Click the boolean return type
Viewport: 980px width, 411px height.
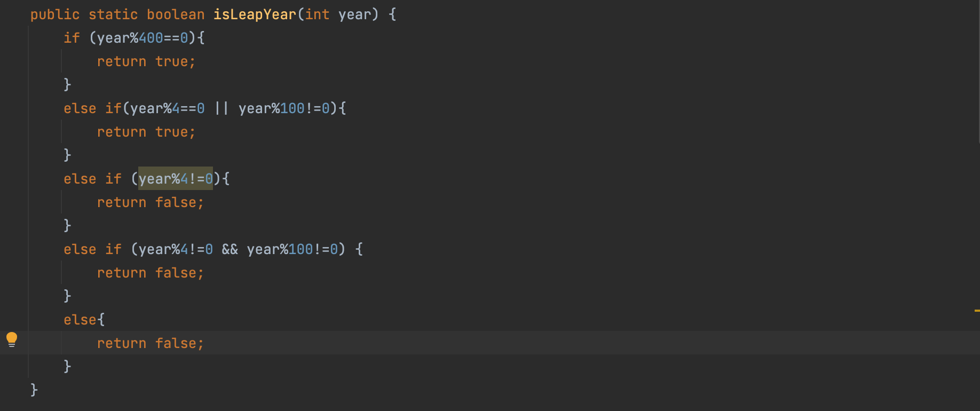click(176, 14)
